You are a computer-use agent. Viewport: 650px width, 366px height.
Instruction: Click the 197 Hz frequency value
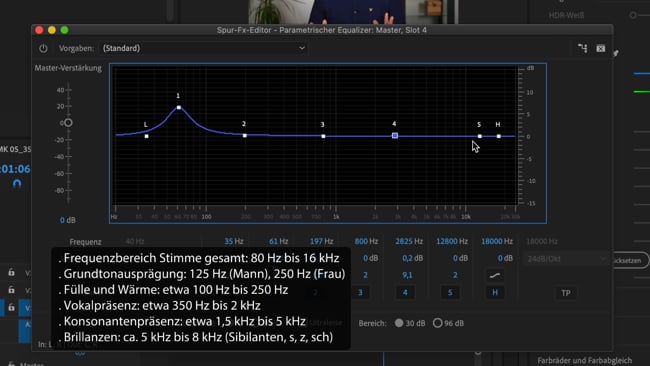point(322,241)
